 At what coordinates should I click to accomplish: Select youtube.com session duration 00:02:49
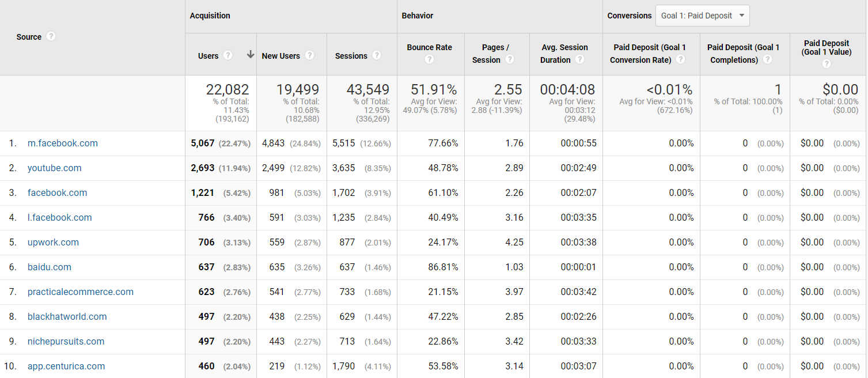579,168
